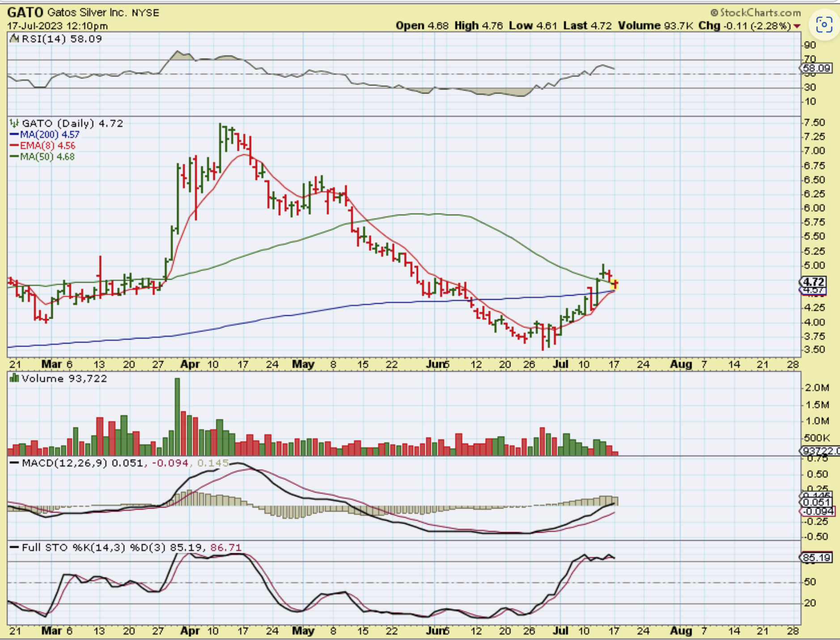The width and height of the screenshot is (840, 640).
Task: Click the -0.094 MACD signal value in legend
Action: point(170,463)
